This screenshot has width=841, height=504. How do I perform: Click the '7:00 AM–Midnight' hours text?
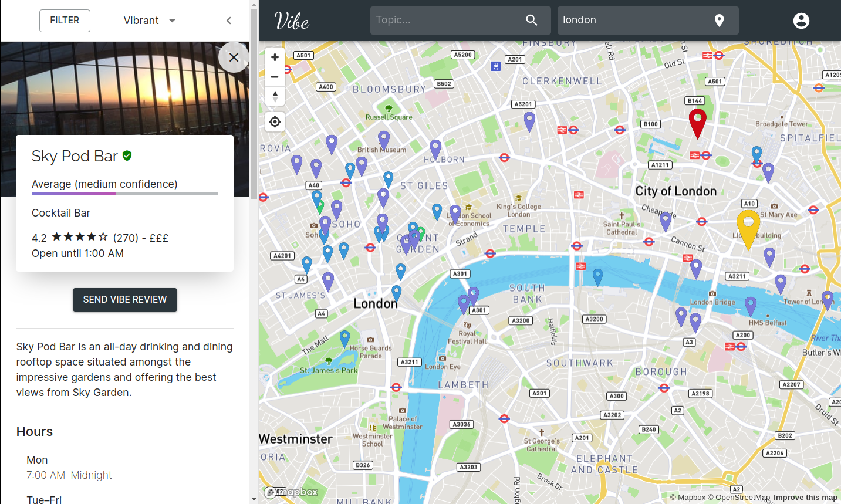(x=69, y=475)
